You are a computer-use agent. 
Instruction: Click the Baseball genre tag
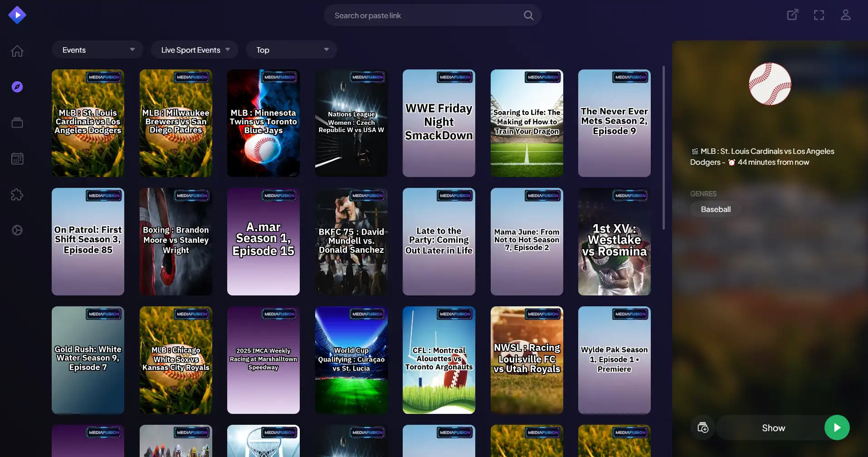(x=716, y=209)
